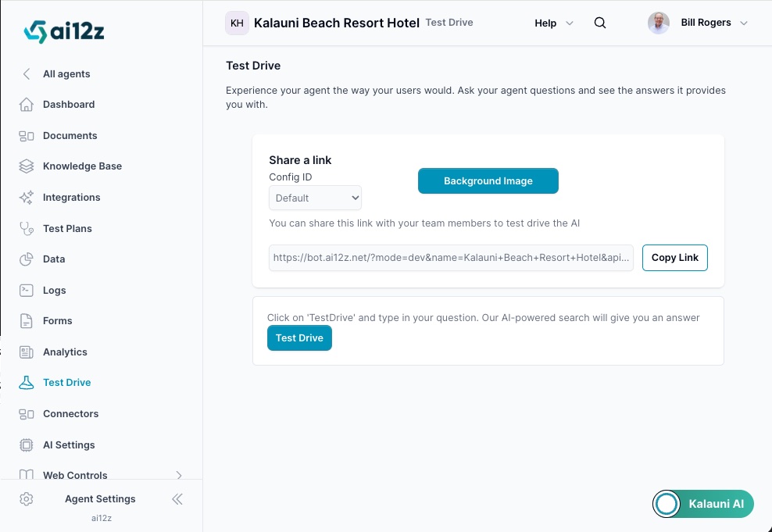Click the Integrations sparkle icon
772x532 pixels.
pyautogui.click(x=27, y=198)
